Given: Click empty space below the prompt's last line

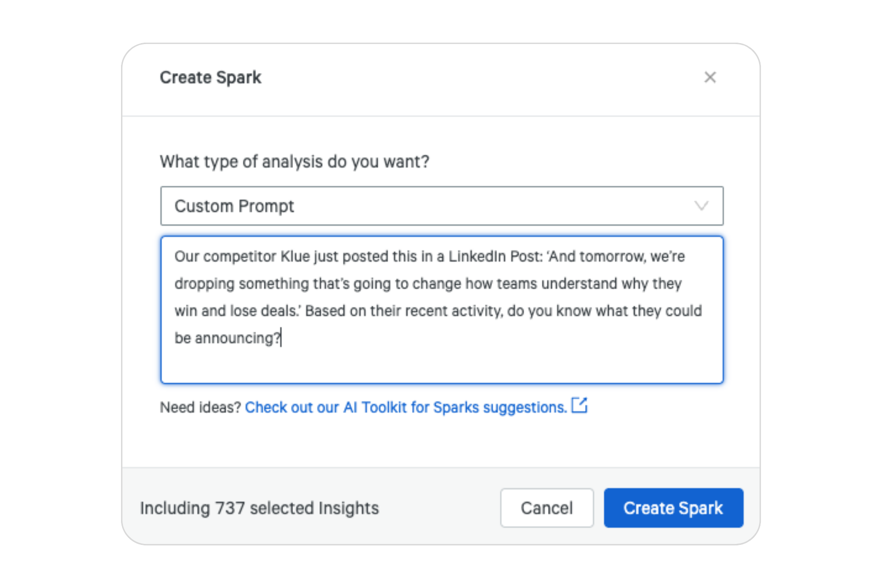Looking at the screenshot, I should pos(441,365).
